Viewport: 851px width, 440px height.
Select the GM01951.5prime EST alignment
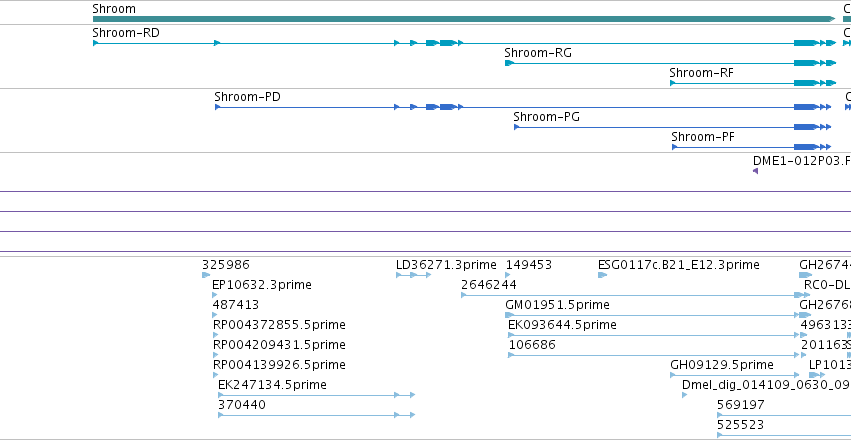click(654, 315)
